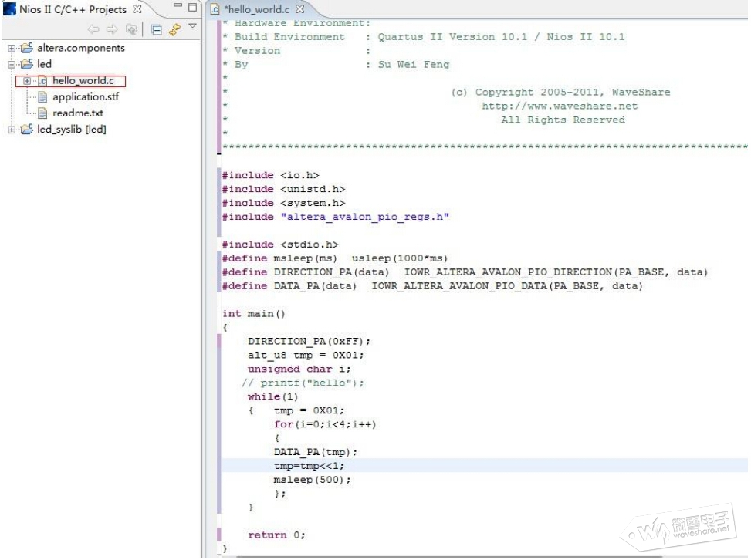
Task: Click the #define msleep(ms) line
Action: coord(335,258)
